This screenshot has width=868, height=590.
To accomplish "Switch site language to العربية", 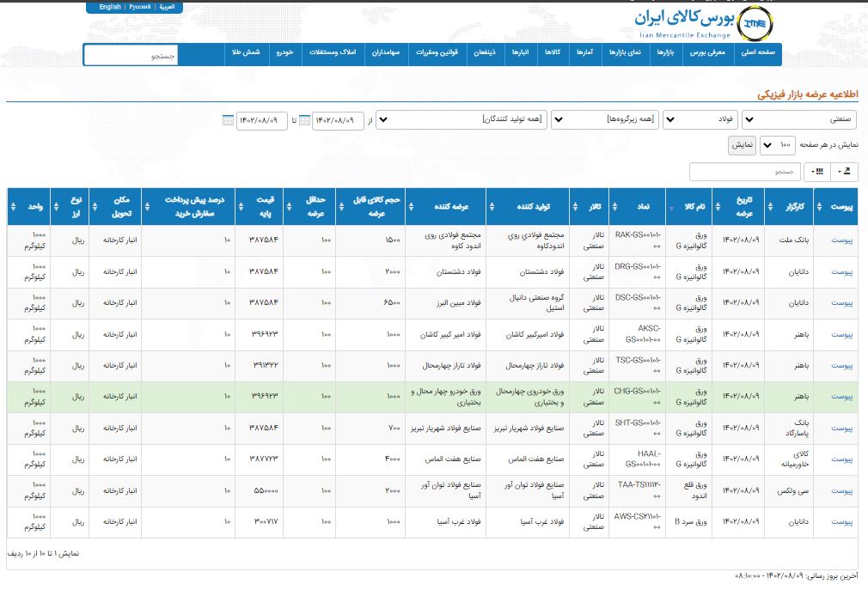I will point(167,7).
